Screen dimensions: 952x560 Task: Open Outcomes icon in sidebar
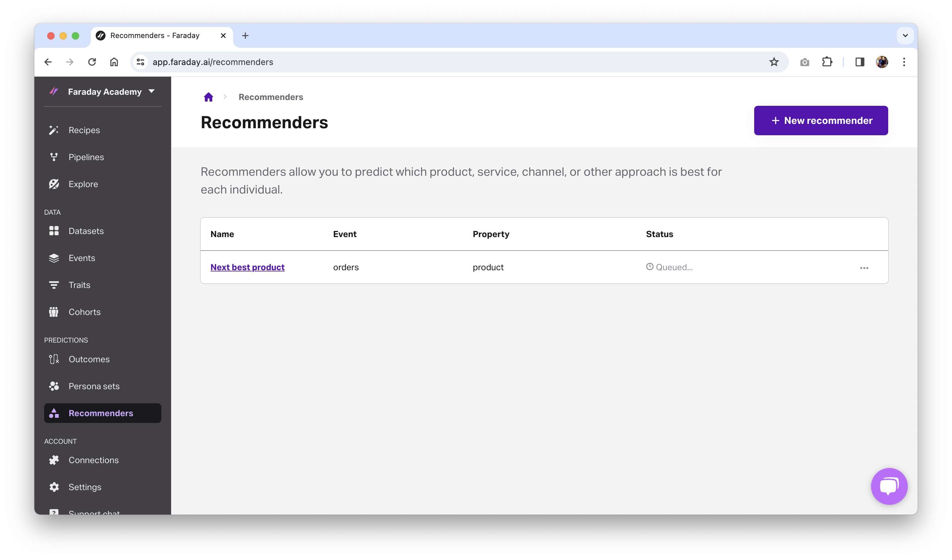click(x=54, y=359)
